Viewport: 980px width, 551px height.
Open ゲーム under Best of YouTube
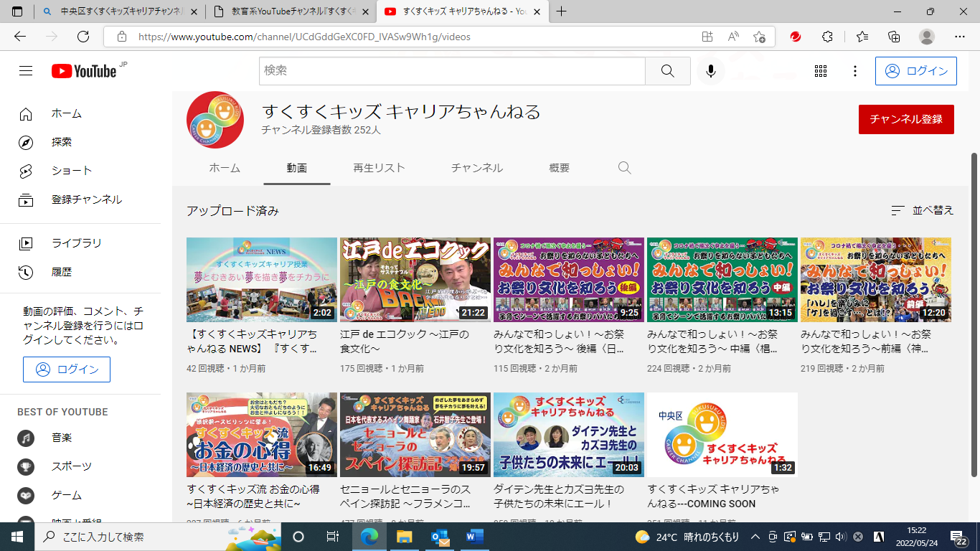pyautogui.click(x=80, y=495)
